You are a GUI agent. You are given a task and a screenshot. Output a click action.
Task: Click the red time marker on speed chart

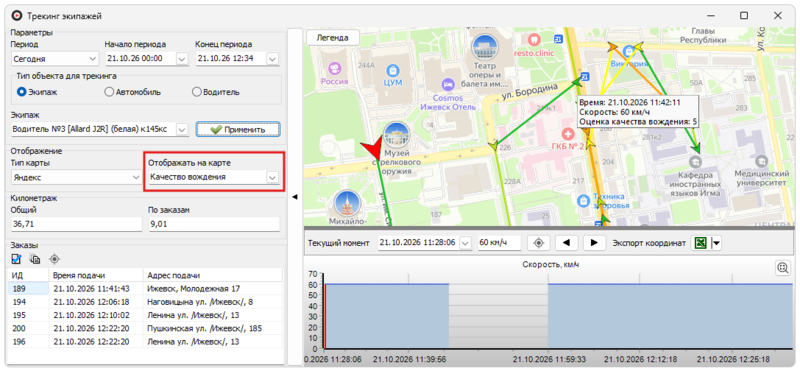[x=325, y=316]
